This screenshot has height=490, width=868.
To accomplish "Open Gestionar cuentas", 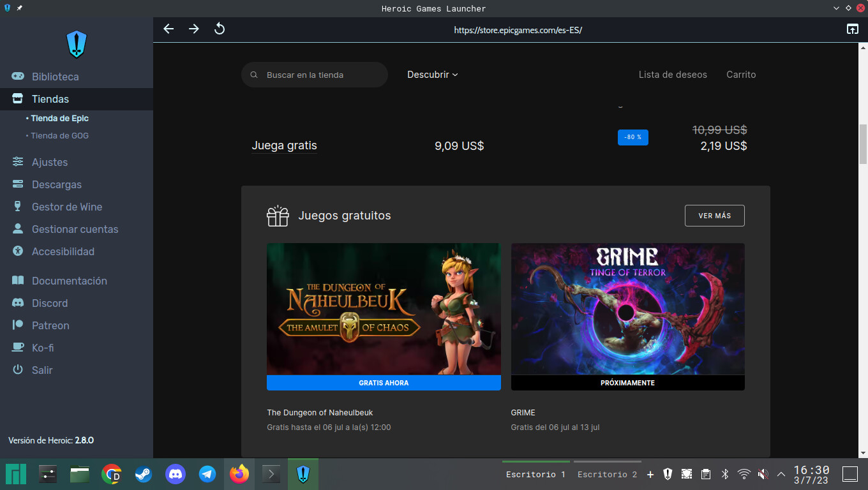I will point(77,229).
